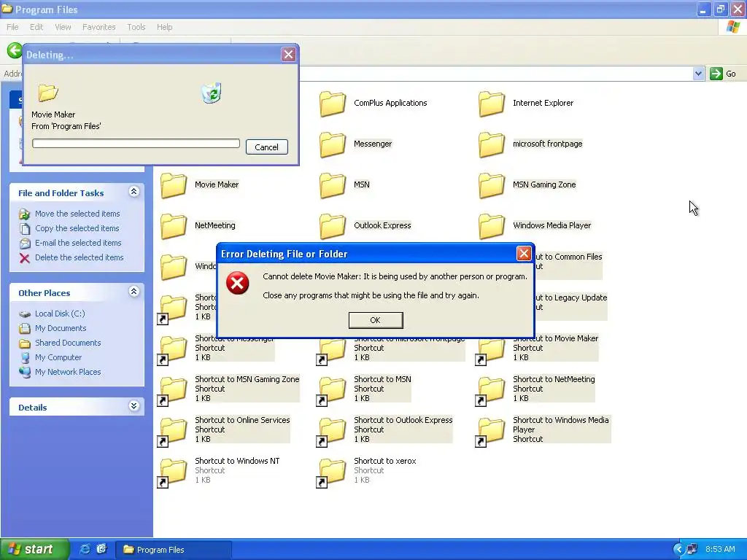Collapse the File and Folder Tasks panel
747x560 pixels.
(x=134, y=192)
